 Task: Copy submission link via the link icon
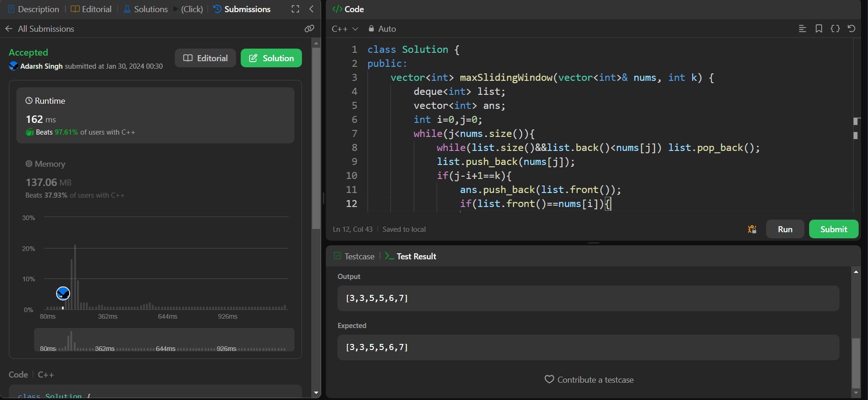(x=309, y=29)
